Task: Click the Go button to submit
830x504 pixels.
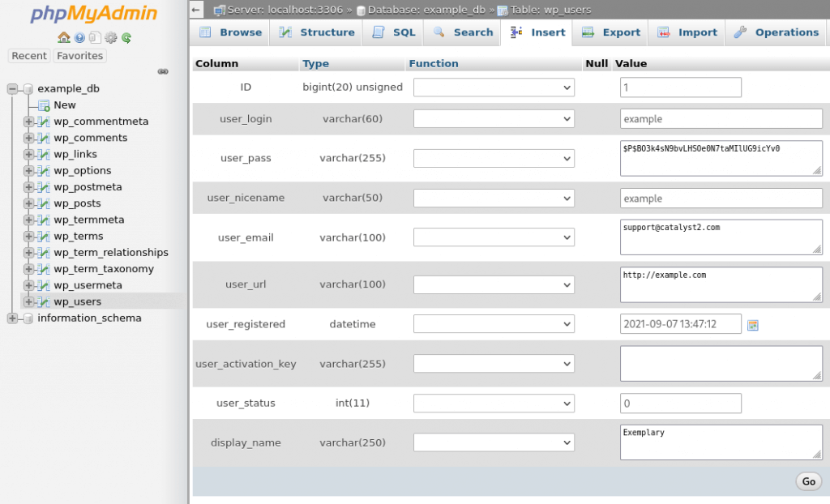Action: (x=808, y=481)
